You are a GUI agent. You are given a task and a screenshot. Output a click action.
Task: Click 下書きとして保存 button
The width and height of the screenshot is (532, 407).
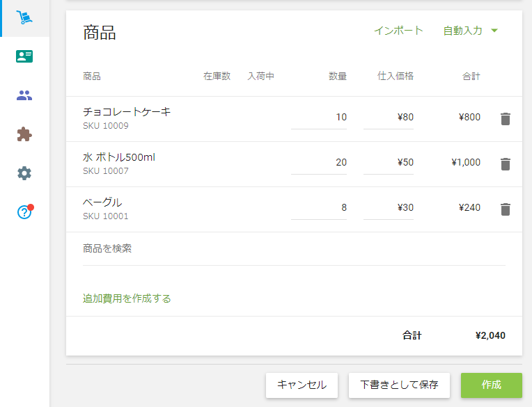pos(399,385)
